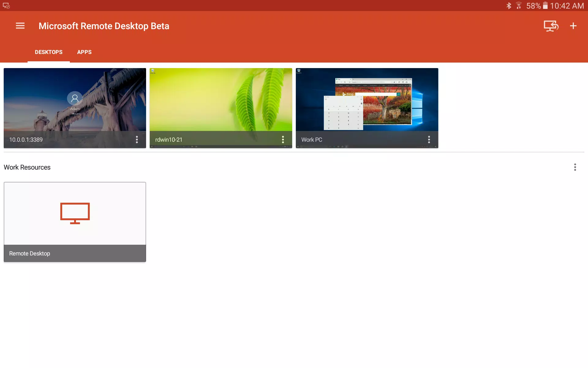
Task: Click the Work Resources section heading
Action: coord(27,167)
